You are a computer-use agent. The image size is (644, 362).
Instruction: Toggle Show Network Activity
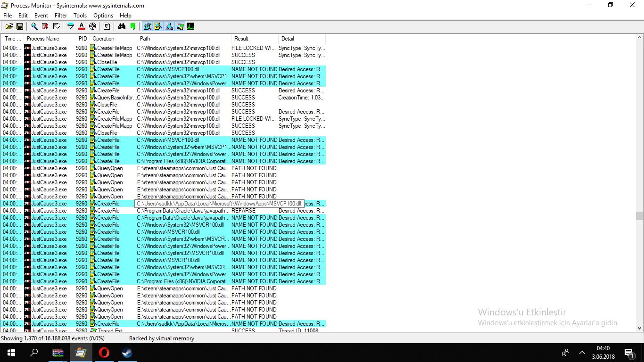(x=169, y=26)
